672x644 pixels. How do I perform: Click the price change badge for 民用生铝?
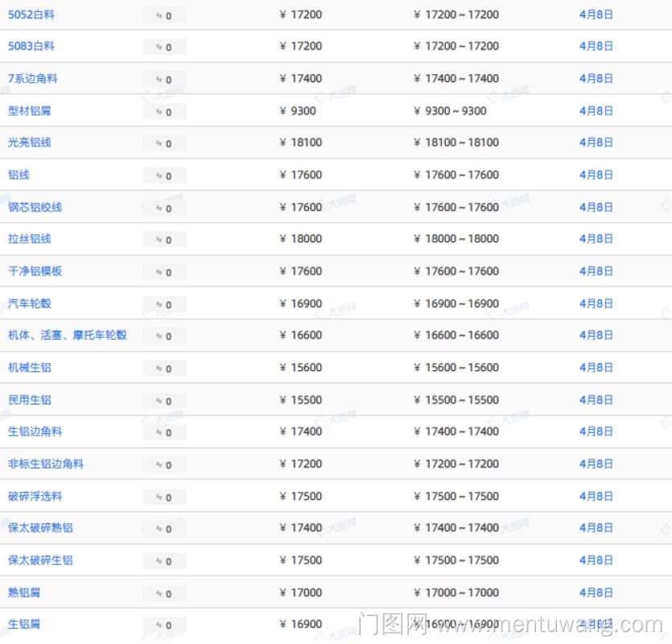pos(164,400)
